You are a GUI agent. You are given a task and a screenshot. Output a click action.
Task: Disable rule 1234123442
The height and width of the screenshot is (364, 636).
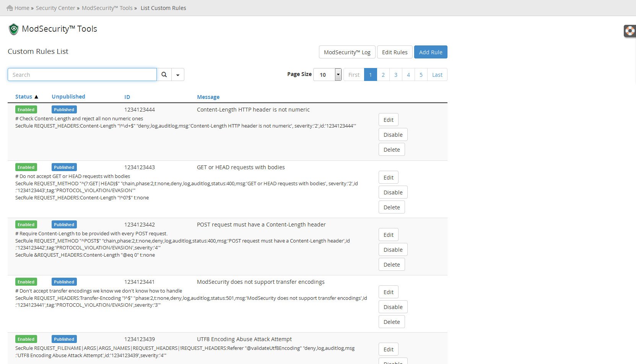point(393,249)
